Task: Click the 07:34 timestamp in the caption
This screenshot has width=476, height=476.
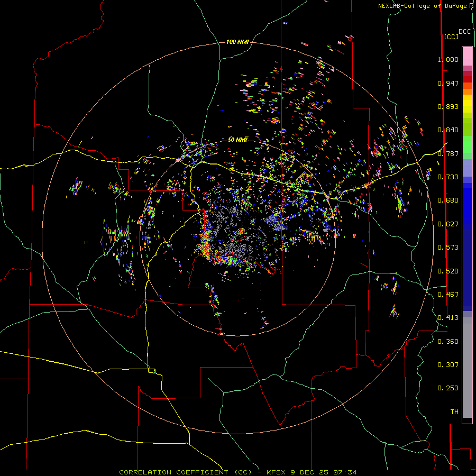Action: click(x=345, y=472)
